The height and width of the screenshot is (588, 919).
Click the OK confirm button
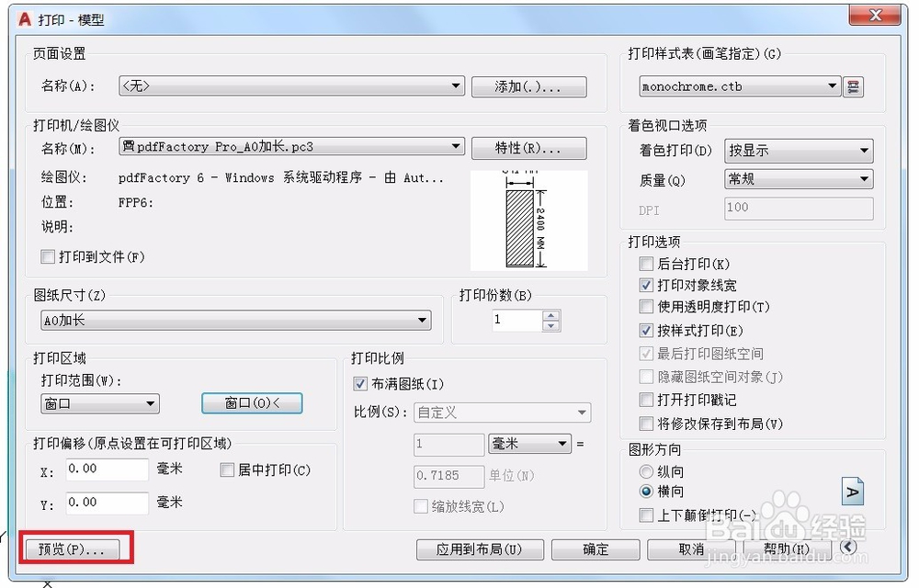coord(596,549)
